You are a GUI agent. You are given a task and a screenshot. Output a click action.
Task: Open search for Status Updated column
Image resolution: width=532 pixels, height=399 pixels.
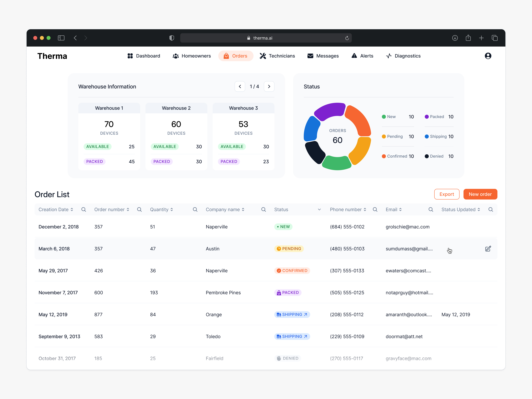491,209
